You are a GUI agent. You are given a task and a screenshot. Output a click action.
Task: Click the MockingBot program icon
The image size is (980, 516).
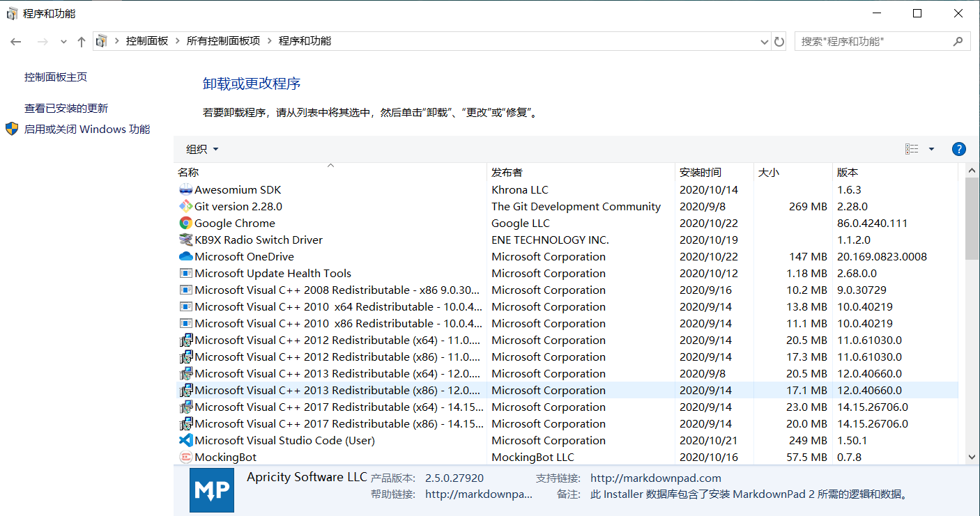(x=185, y=457)
